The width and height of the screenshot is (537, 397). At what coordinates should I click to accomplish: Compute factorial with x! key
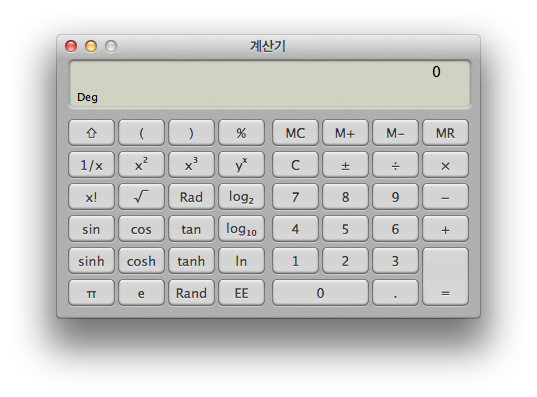click(91, 197)
